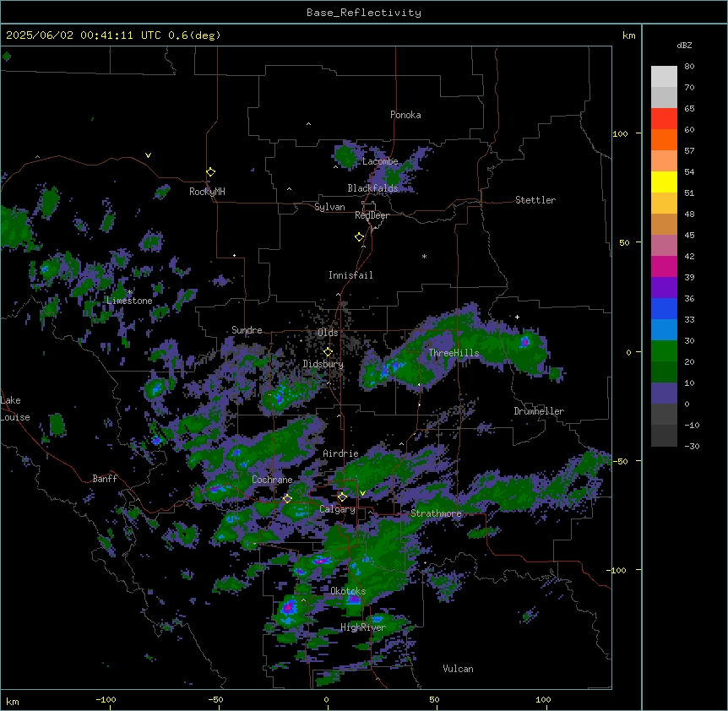Click the yellow V marker northeast of Calgary
The width and height of the screenshot is (728, 711).
tap(362, 493)
